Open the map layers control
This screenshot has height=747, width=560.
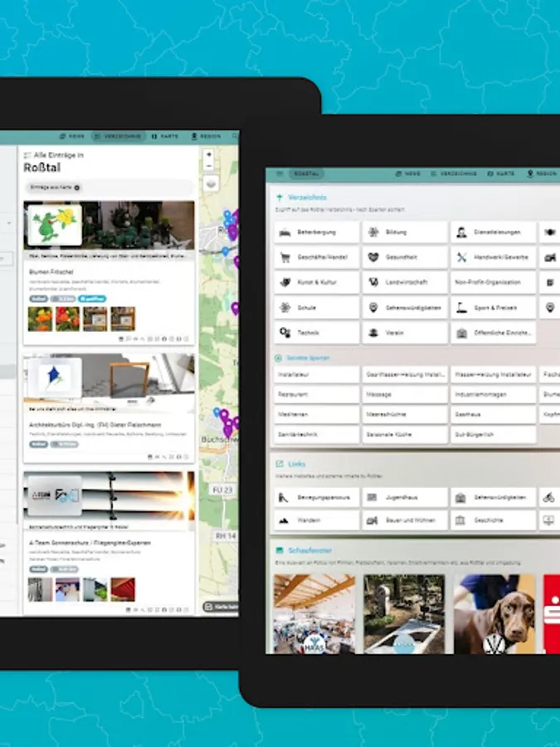click(211, 184)
